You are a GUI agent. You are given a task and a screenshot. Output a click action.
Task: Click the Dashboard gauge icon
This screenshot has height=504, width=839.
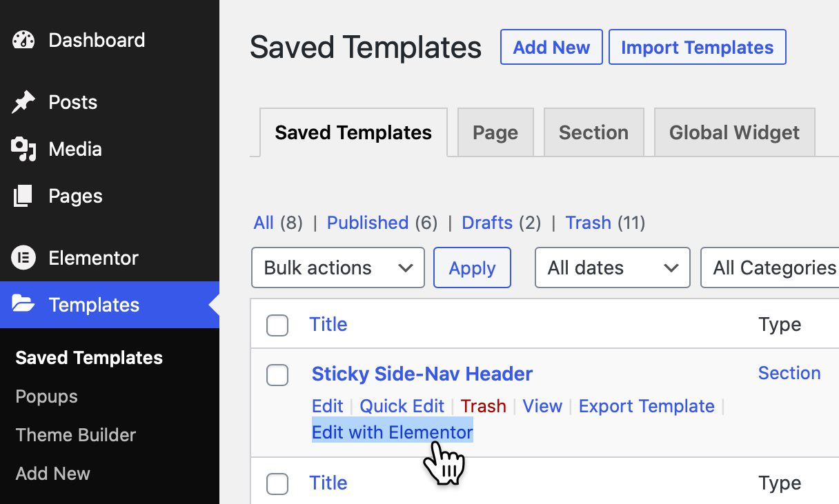click(23, 41)
